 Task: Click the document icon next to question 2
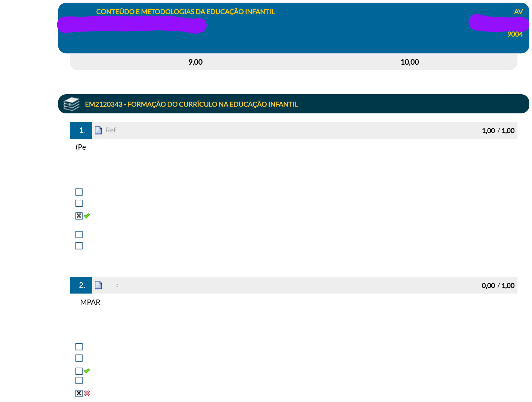coord(98,285)
